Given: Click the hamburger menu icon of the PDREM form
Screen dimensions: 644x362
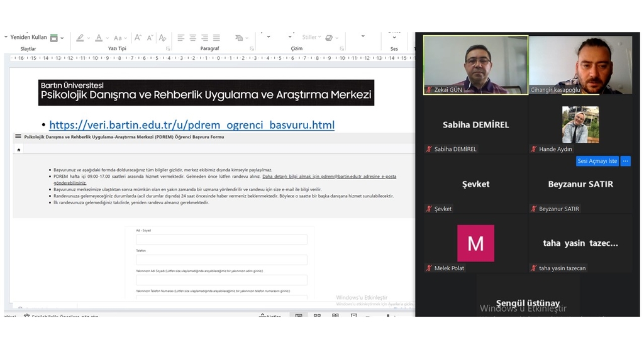Looking at the screenshot, I should (x=18, y=136).
